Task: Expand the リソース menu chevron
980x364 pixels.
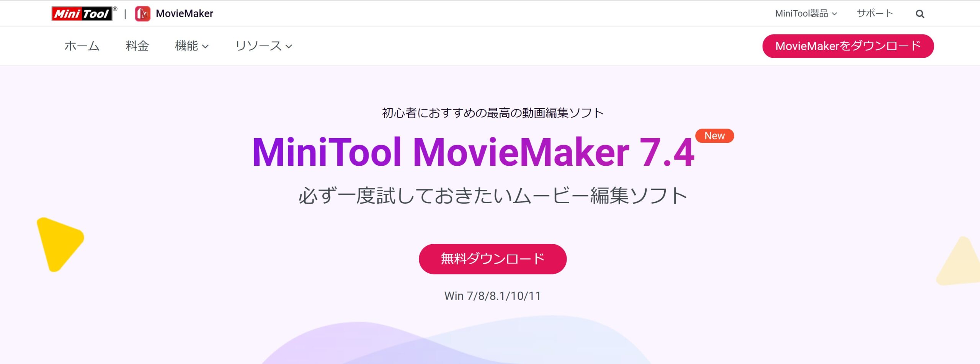Action: (289, 46)
